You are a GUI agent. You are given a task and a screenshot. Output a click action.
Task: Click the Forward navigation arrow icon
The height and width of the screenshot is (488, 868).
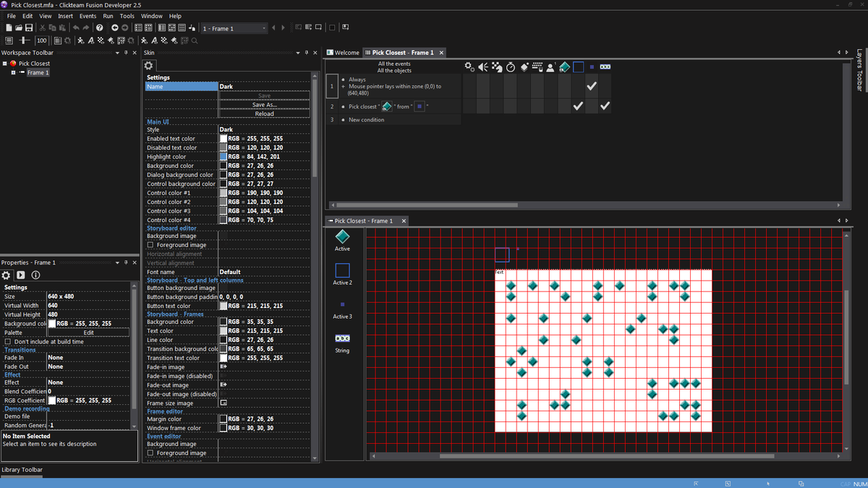pyautogui.click(x=124, y=27)
